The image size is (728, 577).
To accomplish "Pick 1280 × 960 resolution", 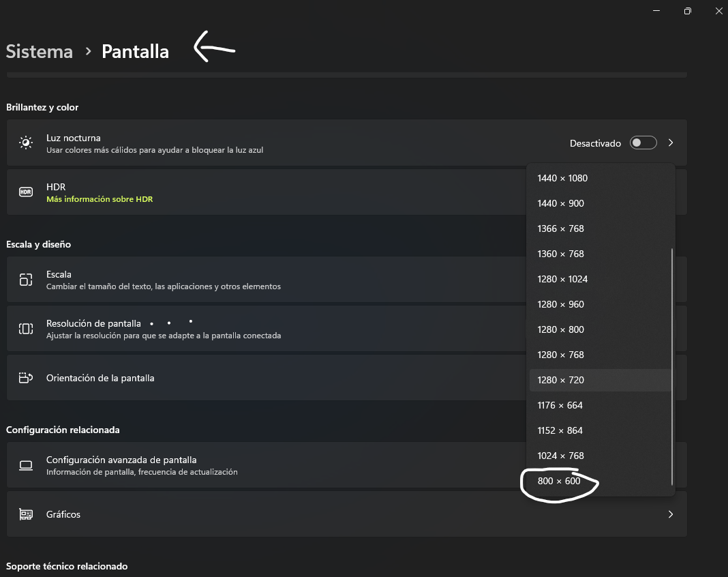I will [x=599, y=304].
